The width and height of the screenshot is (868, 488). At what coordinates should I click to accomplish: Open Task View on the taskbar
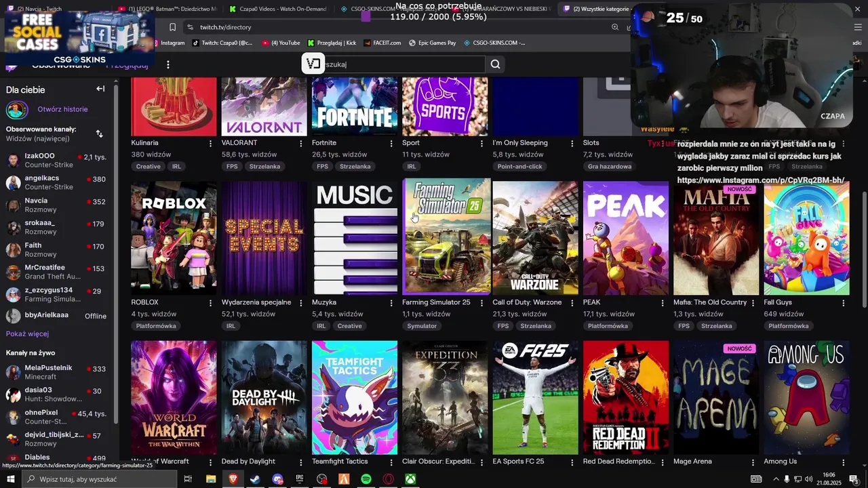point(188,479)
